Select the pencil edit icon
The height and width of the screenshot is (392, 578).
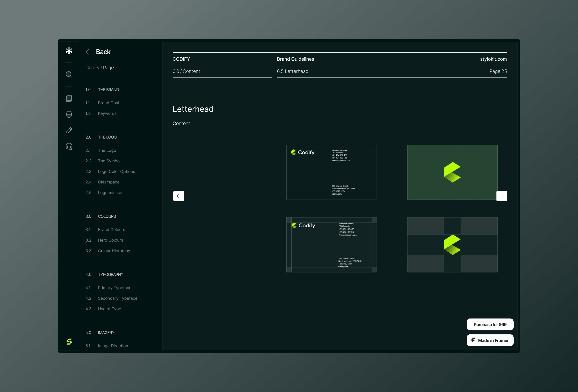tap(69, 130)
